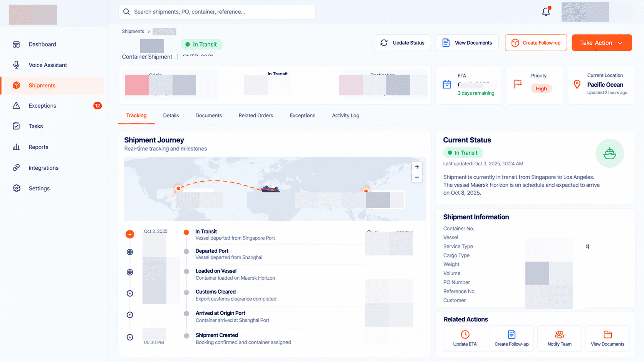
Task: Zoom out of the map with the minus button
Action: point(417,177)
